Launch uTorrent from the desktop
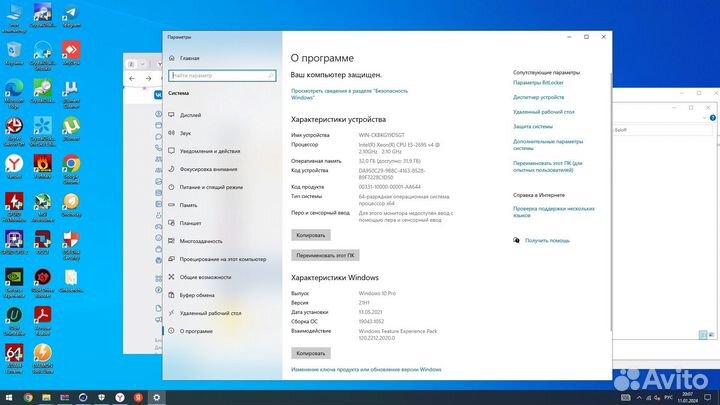The width and height of the screenshot is (720, 405). click(x=71, y=129)
